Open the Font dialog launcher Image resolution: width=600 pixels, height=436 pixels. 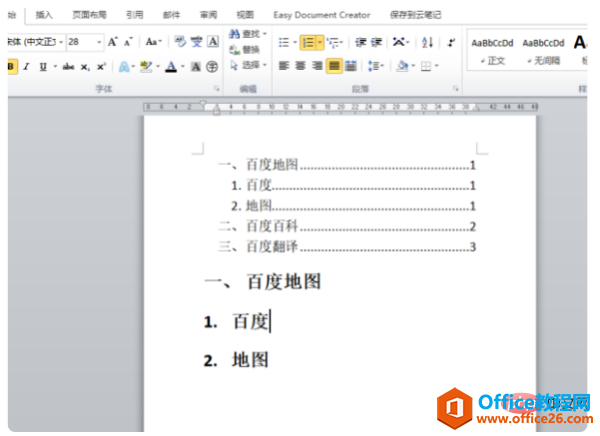click(217, 88)
